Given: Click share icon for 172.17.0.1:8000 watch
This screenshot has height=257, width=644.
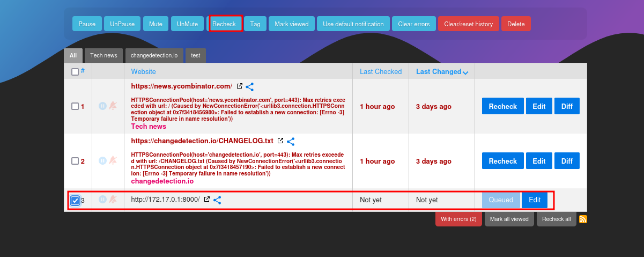Looking at the screenshot, I should (x=217, y=200).
